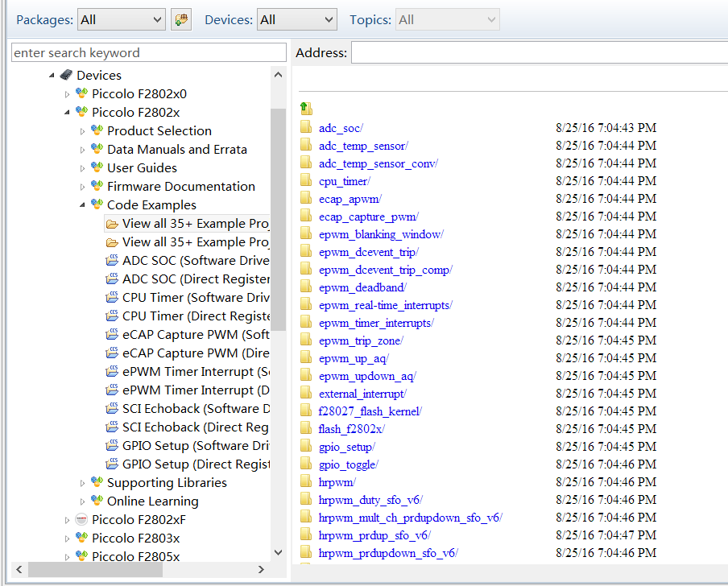Click the Devices chip icon
Screen dimensions: 728x586
(x=66, y=75)
